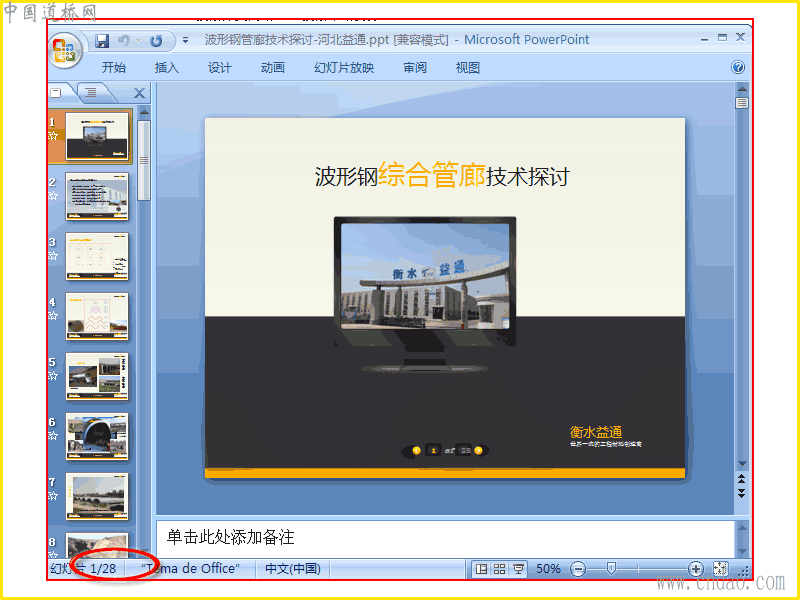This screenshot has width=800, height=600.
Task: Save the presentation with floppy icon
Action: click(102, 40)
